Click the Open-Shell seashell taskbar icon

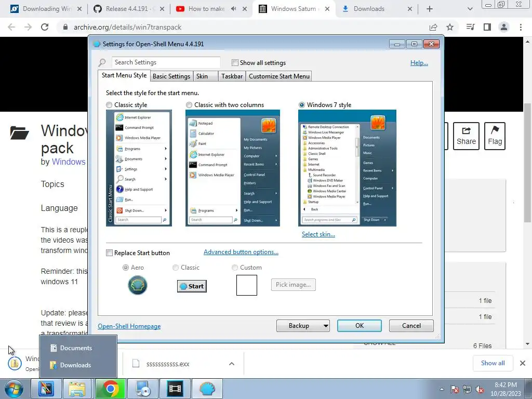click(207, 389)
